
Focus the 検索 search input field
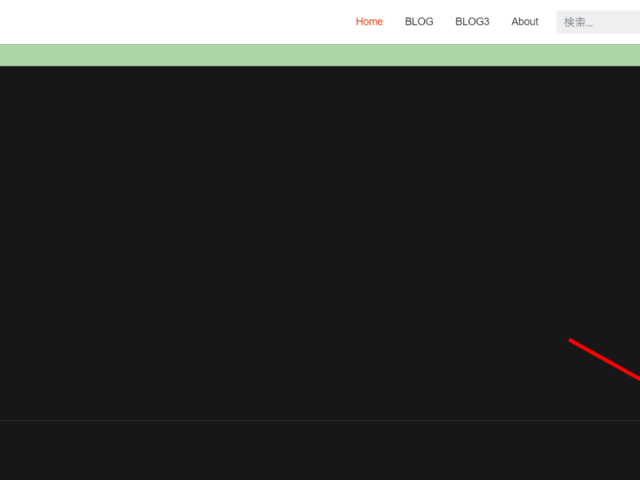click(x=598, y=22)
